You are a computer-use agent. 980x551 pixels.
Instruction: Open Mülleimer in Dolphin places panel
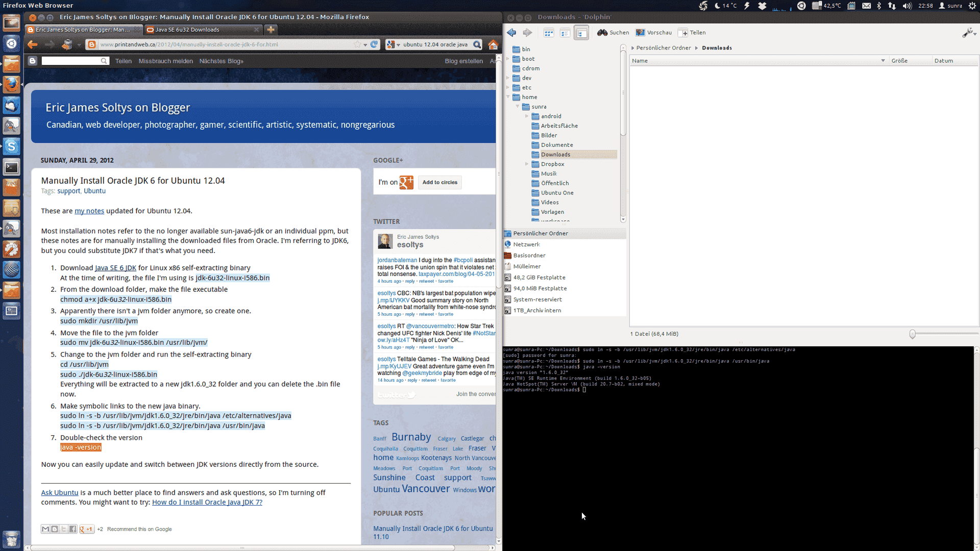click(527, 266)
